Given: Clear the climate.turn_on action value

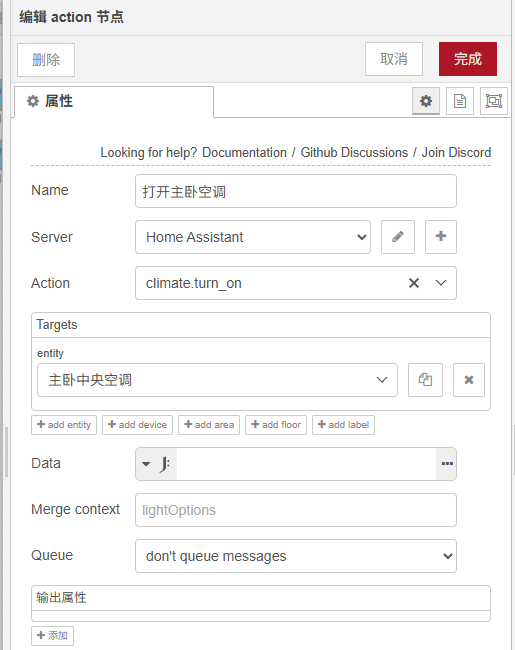Looking at the screenshot, I should click(414, 283).
